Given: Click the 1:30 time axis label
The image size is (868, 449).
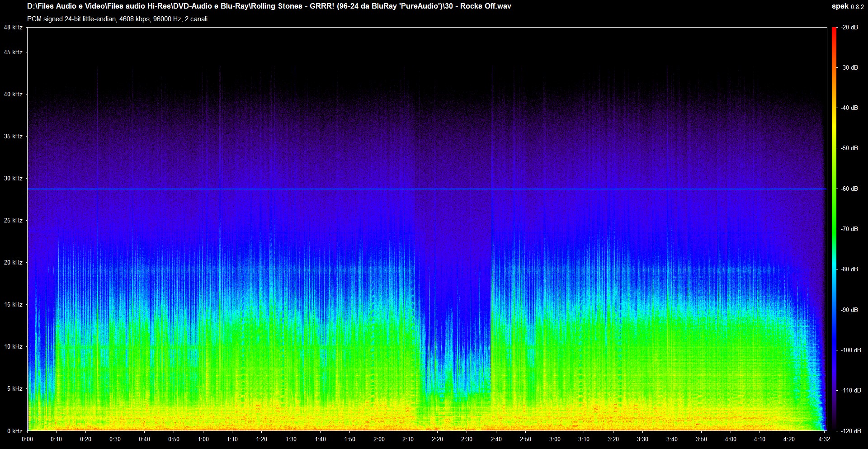Looking at the screenshot, I should [x=291, y=440].
